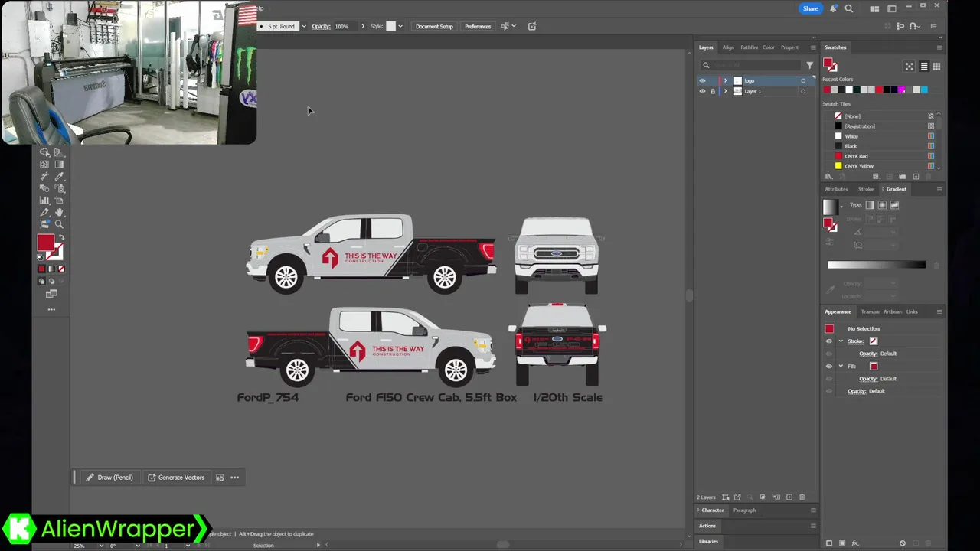Viewport: 980px width, 551px height.
Task: Switch swatches to list view
Action: 924,67
